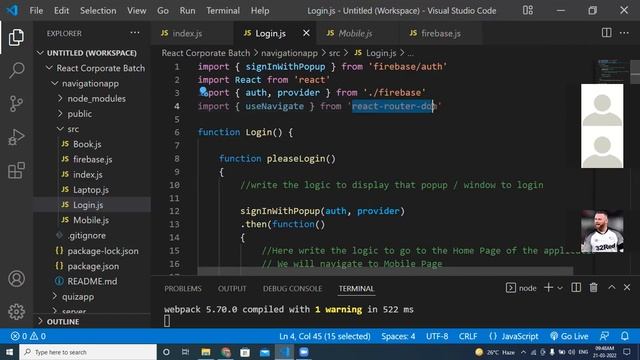Open editor more actions ellipsis
Image resolution: width=640 pixels, height=360 pixels.
624,33
